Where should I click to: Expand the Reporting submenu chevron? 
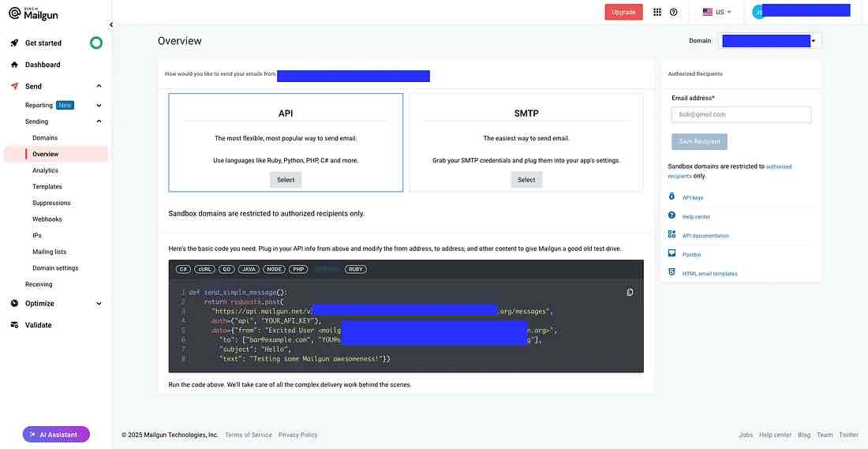click(x=99, y=105)
